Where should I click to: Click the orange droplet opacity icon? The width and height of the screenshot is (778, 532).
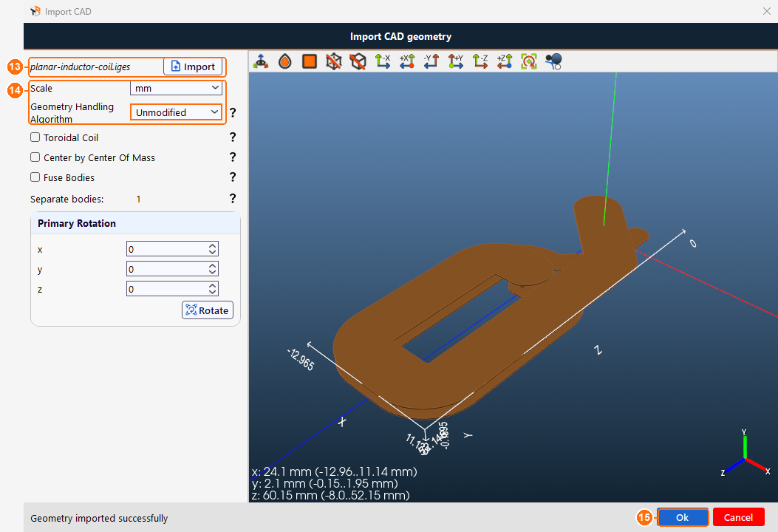click(285, 61)
